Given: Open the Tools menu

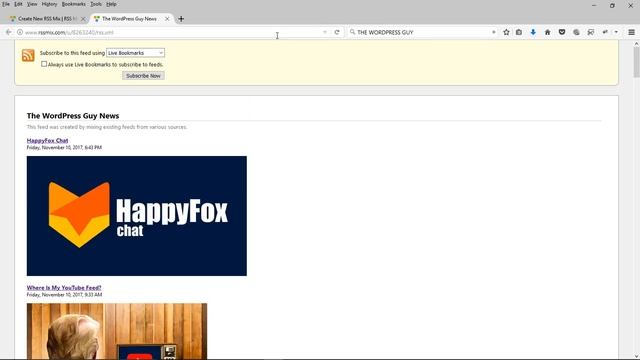Looking at the screenshot, I should pyautogui.click(x=96, y=4).
